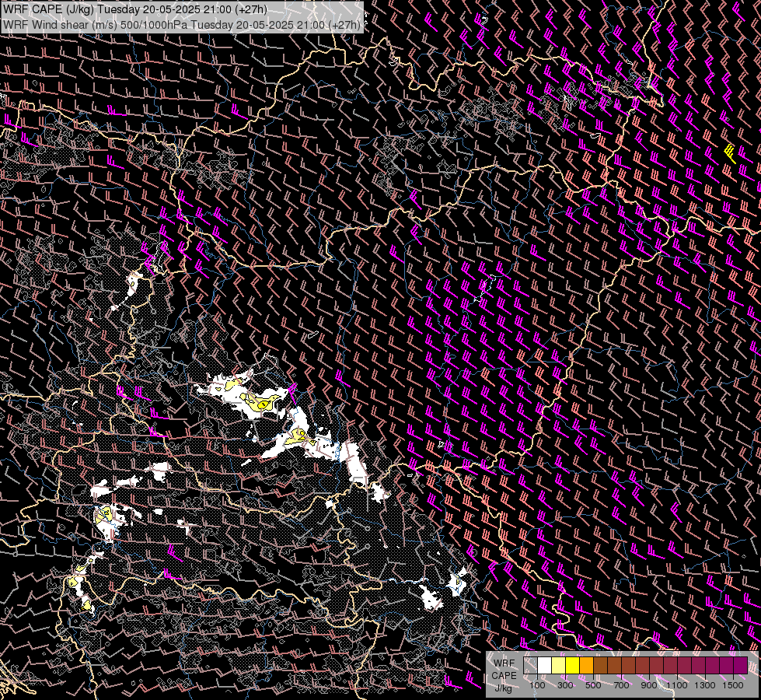Select the bright yellow legend swatch
Screen dimensions: 761x700
tap(572, 666)
